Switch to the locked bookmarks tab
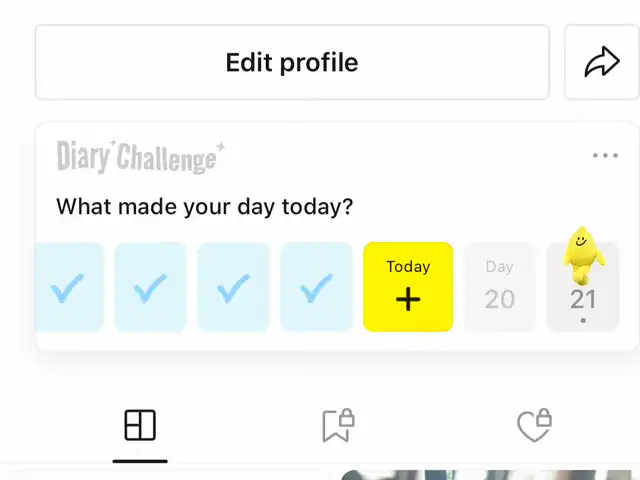 (338, 425)
